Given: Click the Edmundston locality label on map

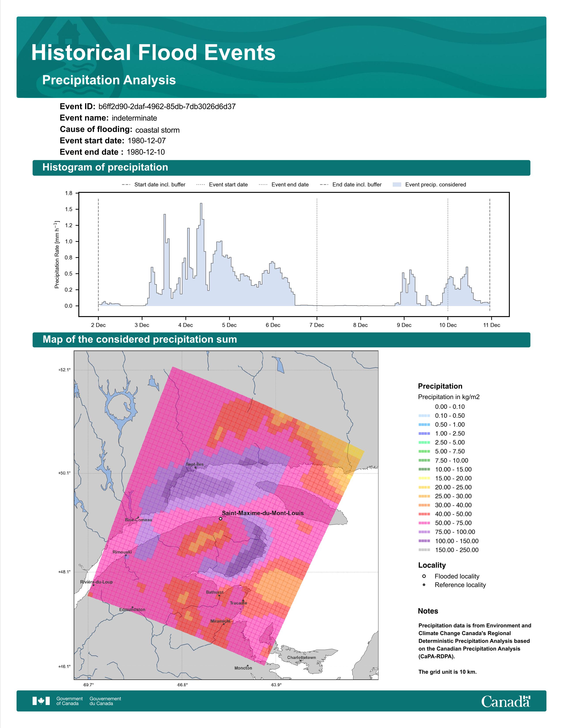Looking at the screenshot, I should (x=132, y=610).
